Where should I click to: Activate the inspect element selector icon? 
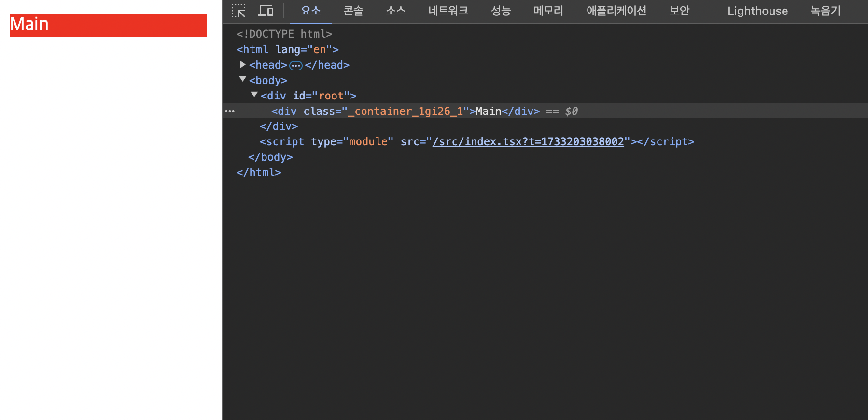(238, 11)
